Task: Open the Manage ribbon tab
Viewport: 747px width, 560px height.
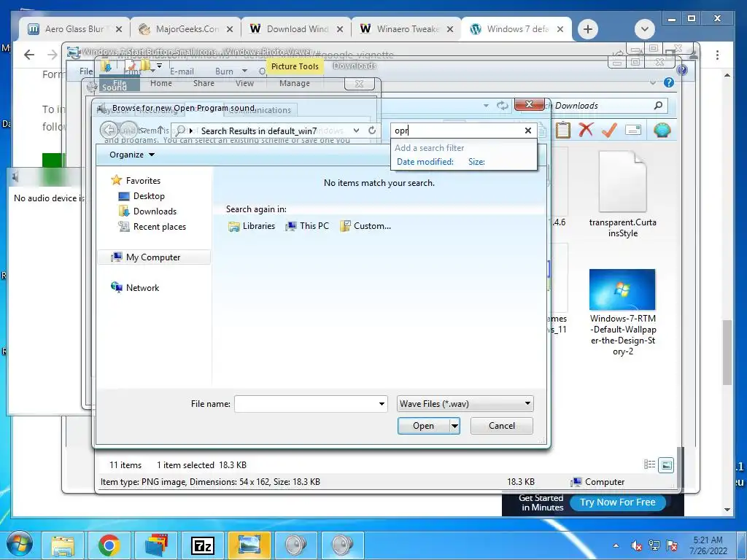Action: pos(295,83)
